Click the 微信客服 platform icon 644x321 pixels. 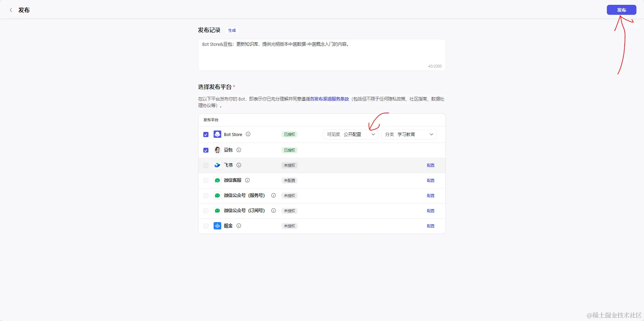coord(217,180)
